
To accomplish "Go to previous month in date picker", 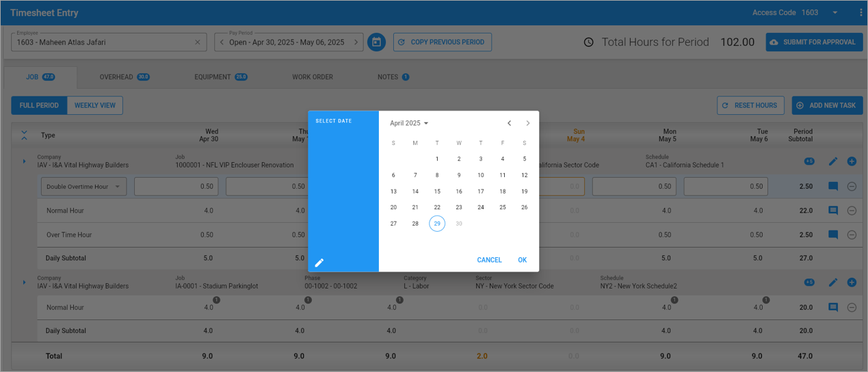I will 509,123.
